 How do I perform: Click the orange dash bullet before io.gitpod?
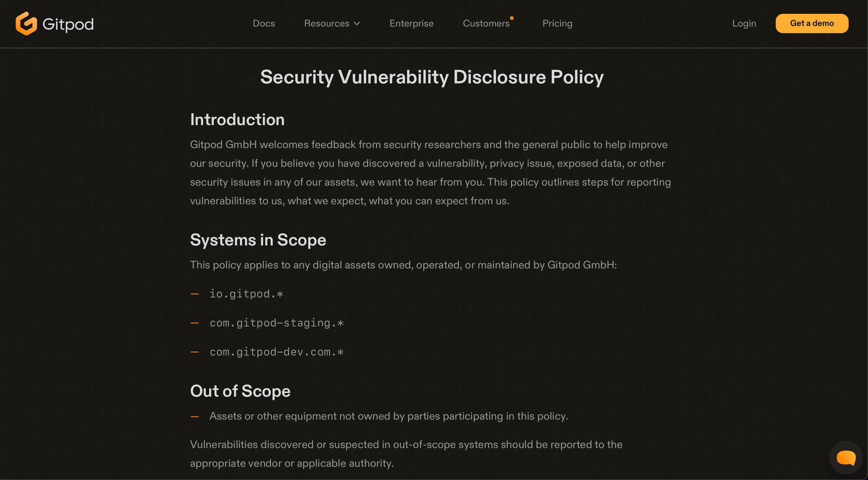[194, 294]
